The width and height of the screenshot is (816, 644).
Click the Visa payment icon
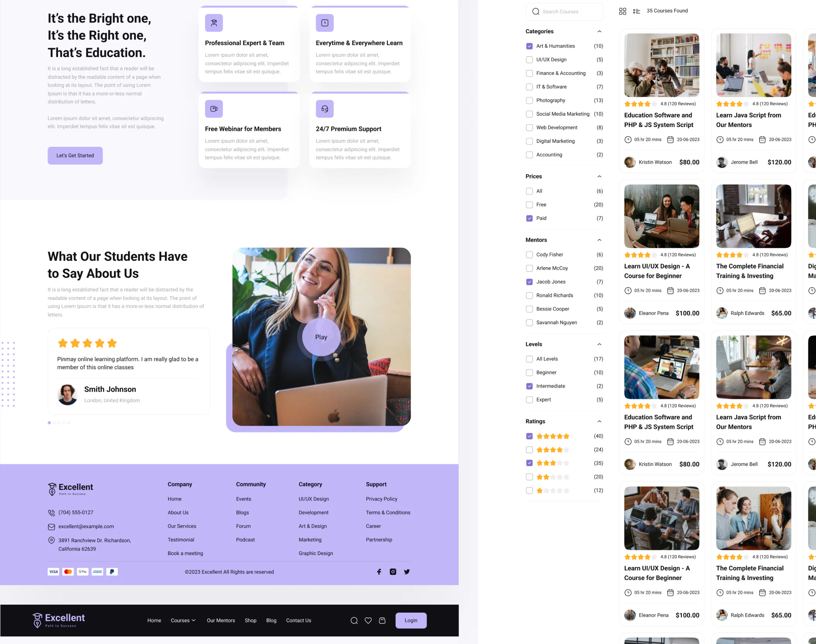pyautogui.click(x=53, y=572)
